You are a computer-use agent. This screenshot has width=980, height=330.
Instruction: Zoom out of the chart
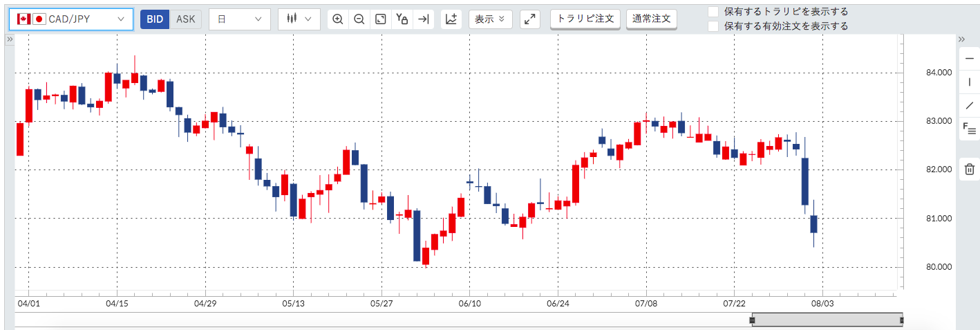coord(359,19)
